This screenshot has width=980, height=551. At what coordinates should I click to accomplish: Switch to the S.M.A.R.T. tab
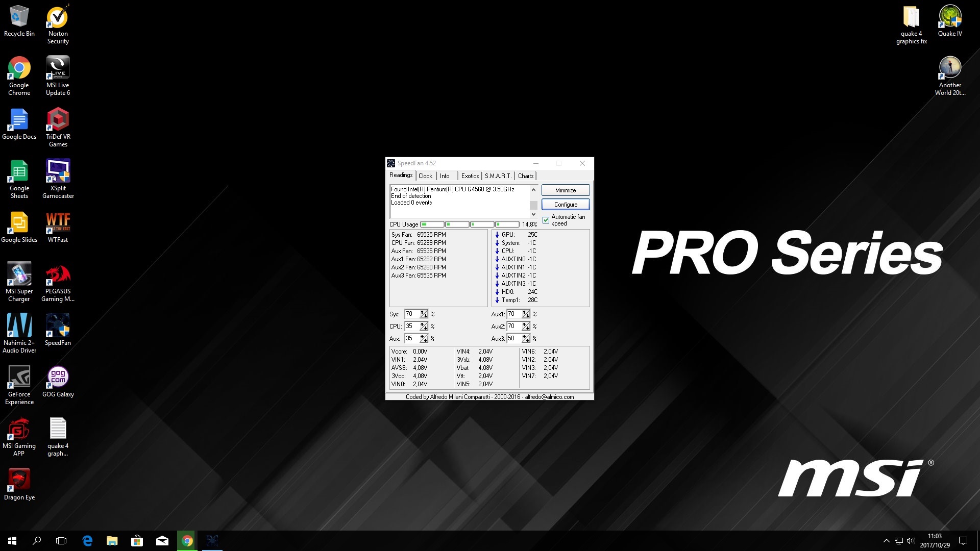(498, 176)
